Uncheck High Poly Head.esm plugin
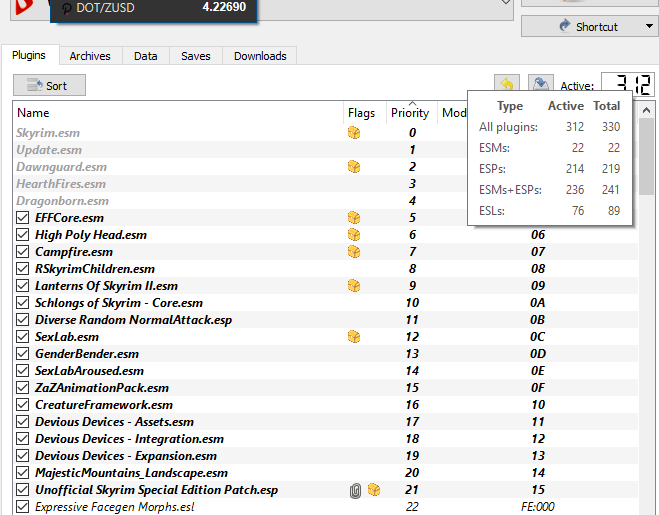Image resolution: width=659 pixels, height=515 pixels. click(23, 235)
